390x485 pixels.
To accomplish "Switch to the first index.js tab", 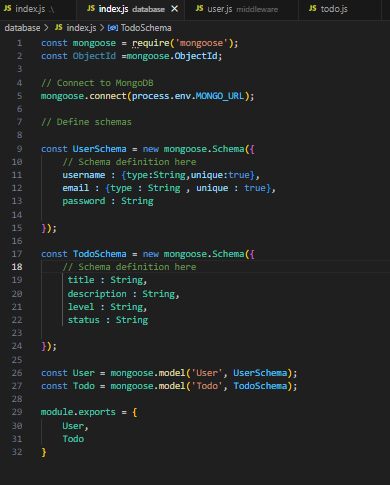I will pos(37,9).
